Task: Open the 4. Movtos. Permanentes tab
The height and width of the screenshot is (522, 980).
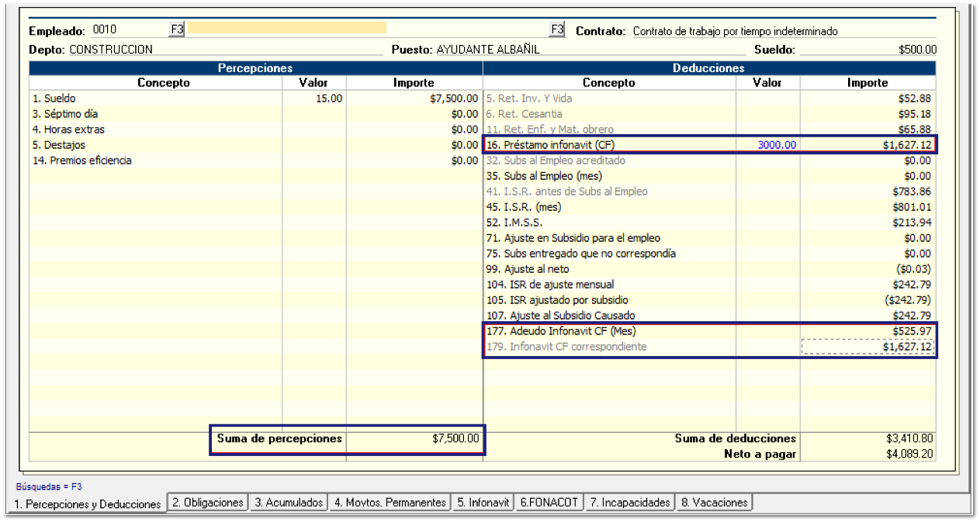Action: coord(390,503)
